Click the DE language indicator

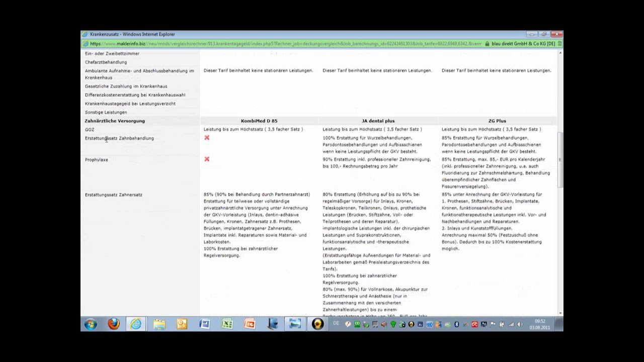pyautogui.click(x=336, y=324)
